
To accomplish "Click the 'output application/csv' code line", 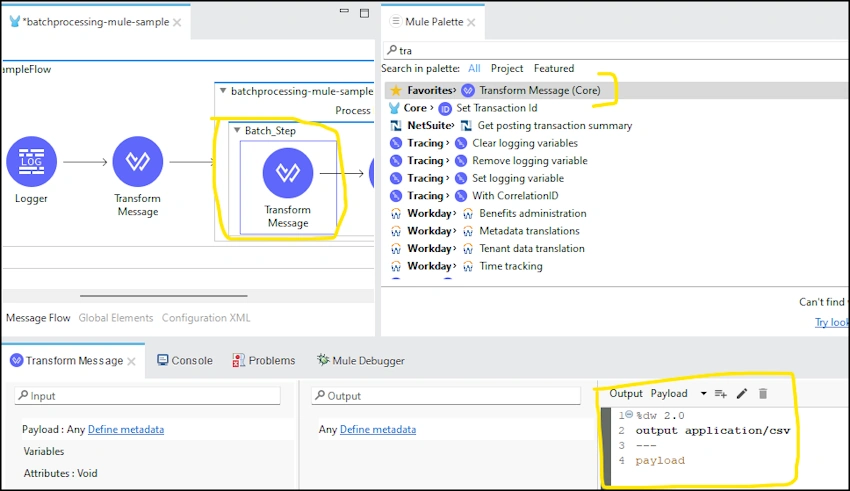I will coord(713,430).
